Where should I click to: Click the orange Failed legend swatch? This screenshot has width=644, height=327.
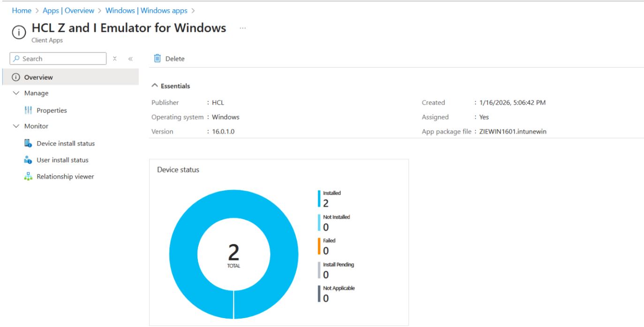point(319,246)
